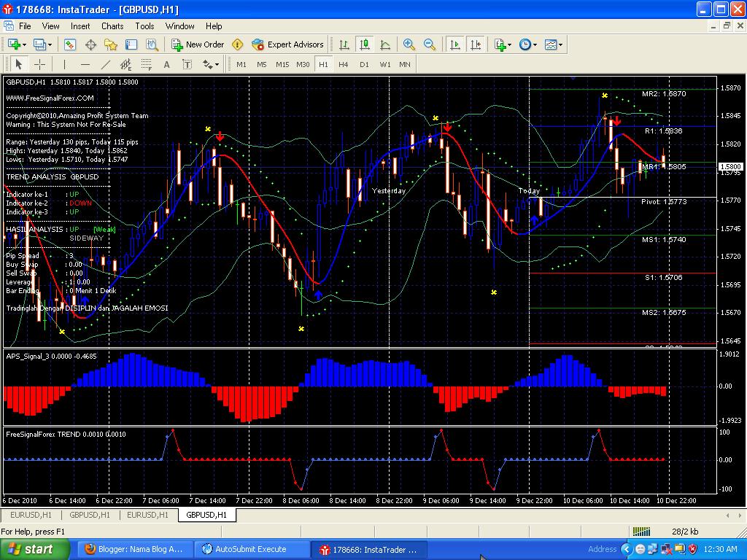Draw a trendline with the diagonal line tool

[x=105, y=64]
